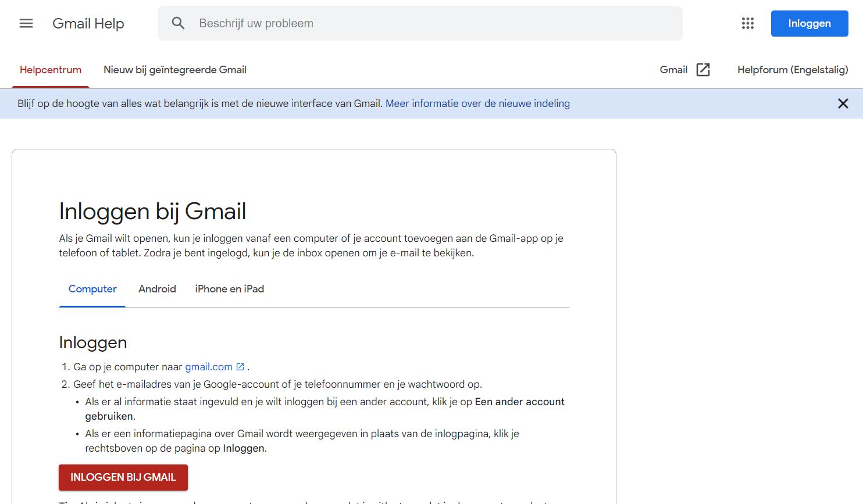Image resolution: width=863 pixels, height=504 pixels.
Task: Click the red INLOGGEN BIJ GMAIL button
Action: click(123, 477)
